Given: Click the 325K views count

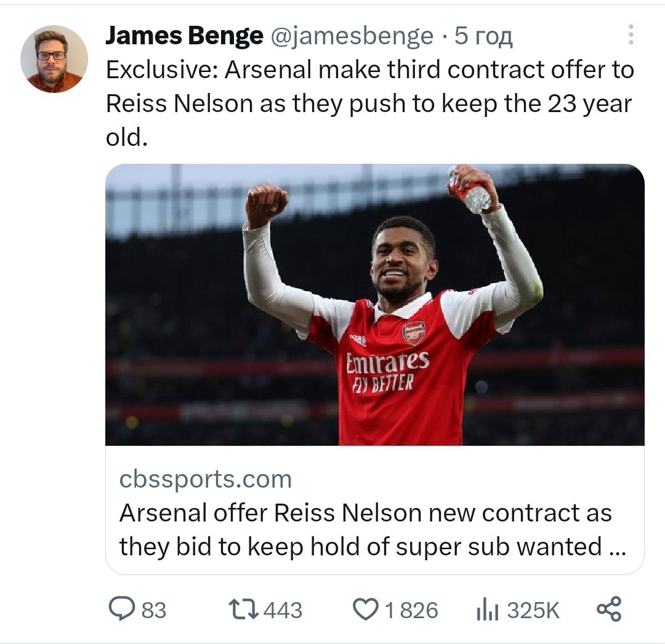Looking at the screenshot, I should tap(533, 610).
